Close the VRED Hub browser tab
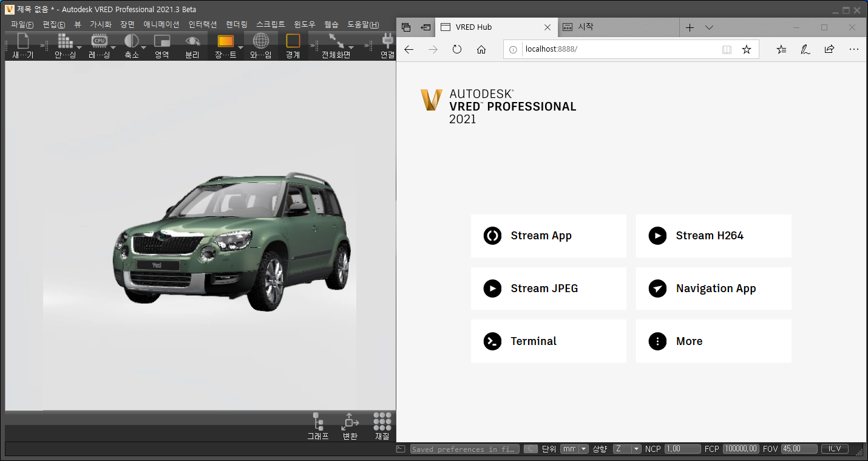 pyautogui.click(x=548, y=27)
